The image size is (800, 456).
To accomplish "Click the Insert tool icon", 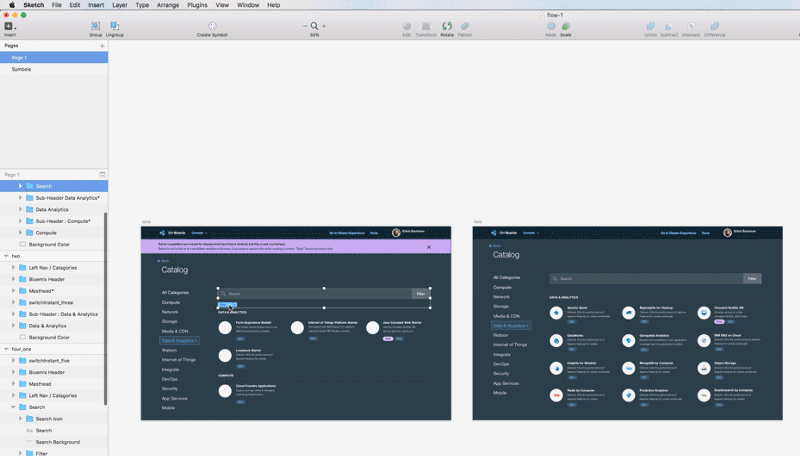I will [9, 26].
